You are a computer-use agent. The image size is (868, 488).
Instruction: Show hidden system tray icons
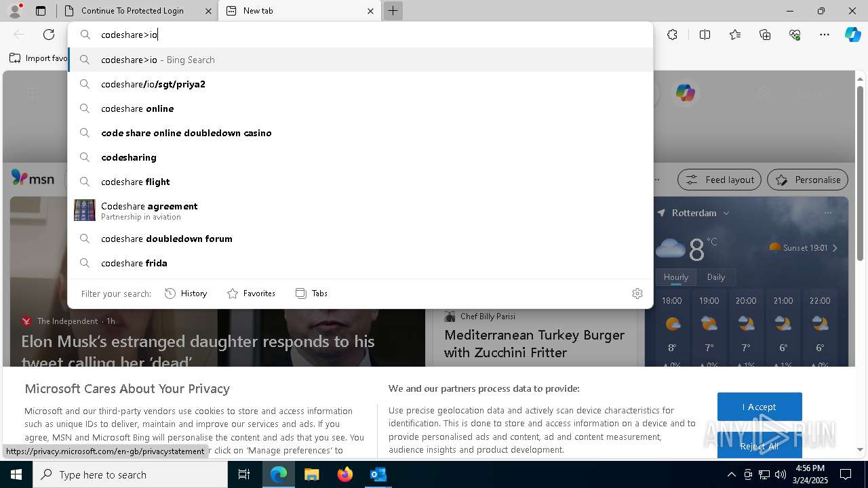(731, 474)
